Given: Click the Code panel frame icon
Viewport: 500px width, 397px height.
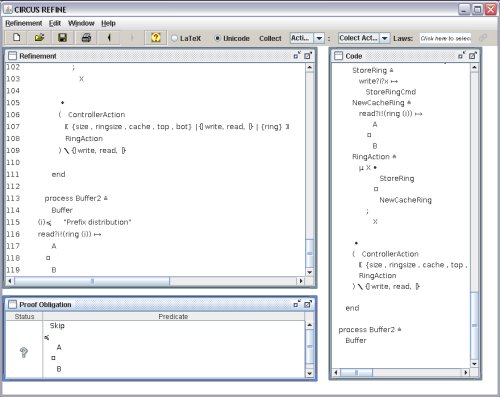Looking at the screenshot, I should (338, 56).
